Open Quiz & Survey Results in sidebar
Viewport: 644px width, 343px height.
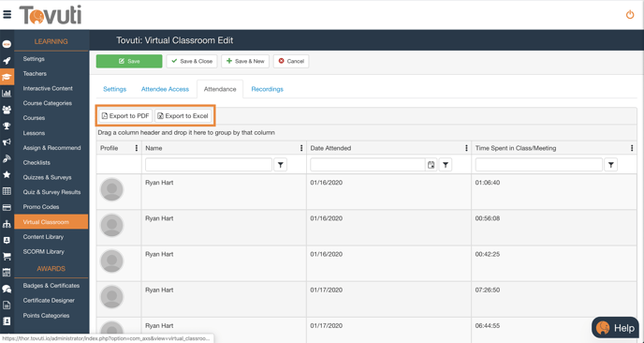click(x=51, y=192)
